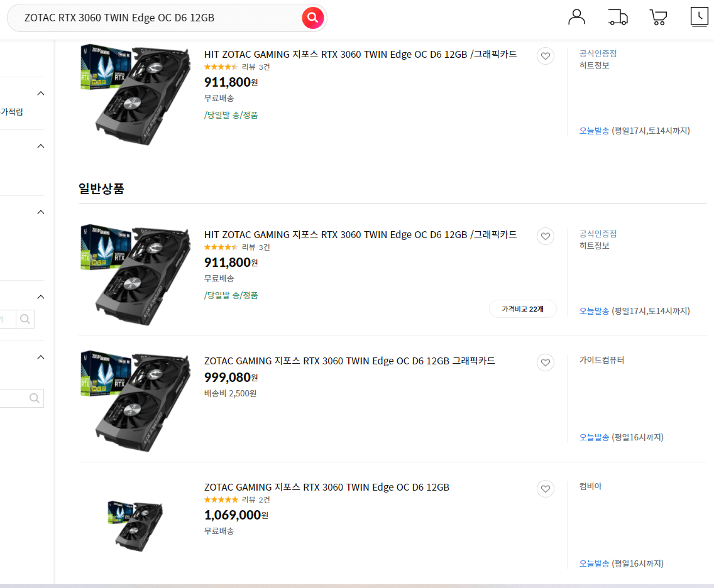Click the second sidebar filter search icon
The height and width of the screenshot is (588, 714).
pos(34,398)
